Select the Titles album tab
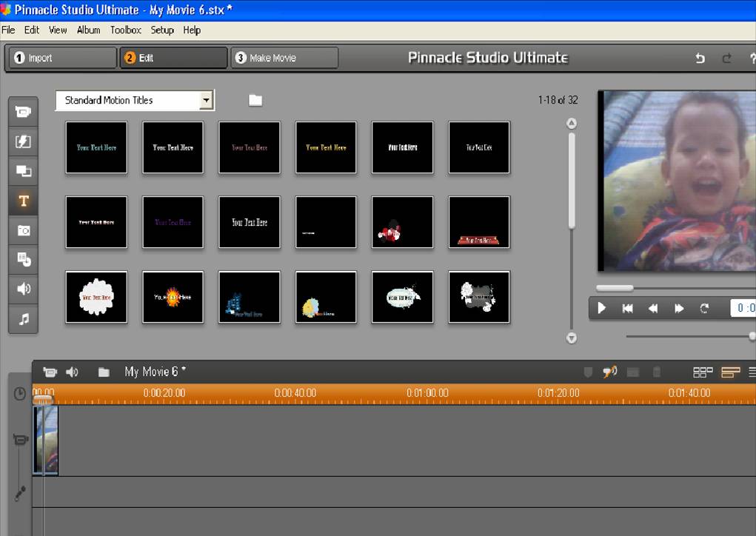Image resolution: width=756 pixels, height=536 pixels. pyautogui.click(x=23, y=201)
